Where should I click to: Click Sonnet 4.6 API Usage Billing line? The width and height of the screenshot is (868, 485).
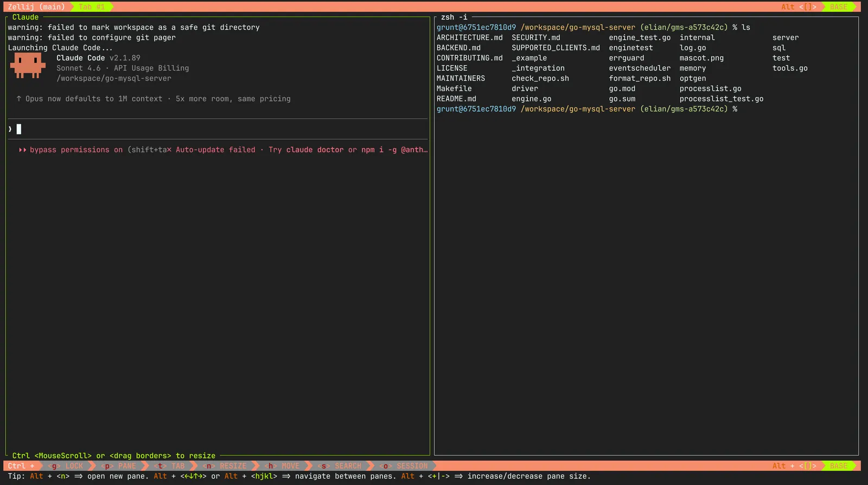(x=123, y=68)
